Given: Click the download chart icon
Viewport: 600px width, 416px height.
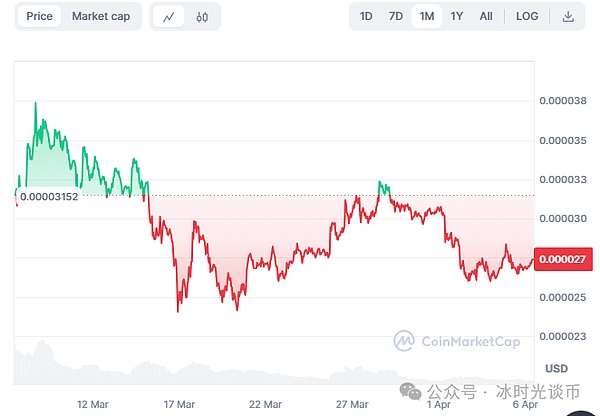Looking at the screenshot, I should 568,16.
